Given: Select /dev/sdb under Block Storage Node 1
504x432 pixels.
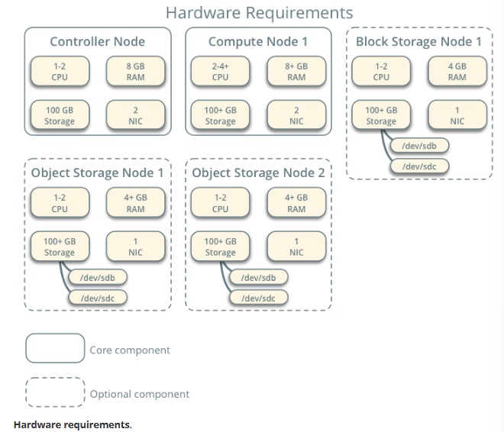Looking at the screenshot, I should coord(418,144).
